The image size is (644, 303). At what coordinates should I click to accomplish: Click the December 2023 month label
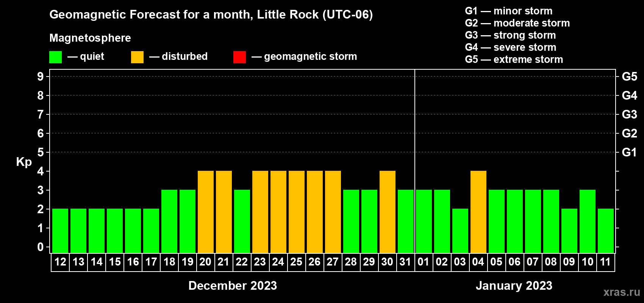click(x=233, y=286)
